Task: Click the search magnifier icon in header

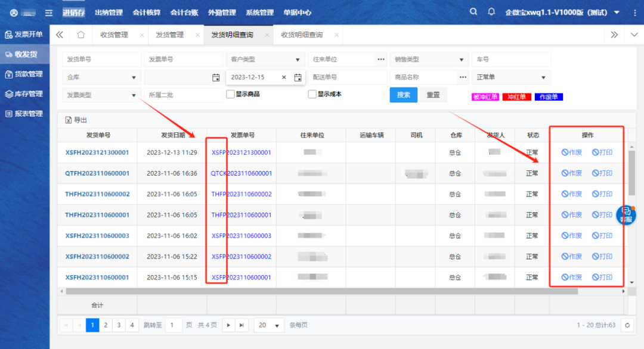Action: click(473, 12)
